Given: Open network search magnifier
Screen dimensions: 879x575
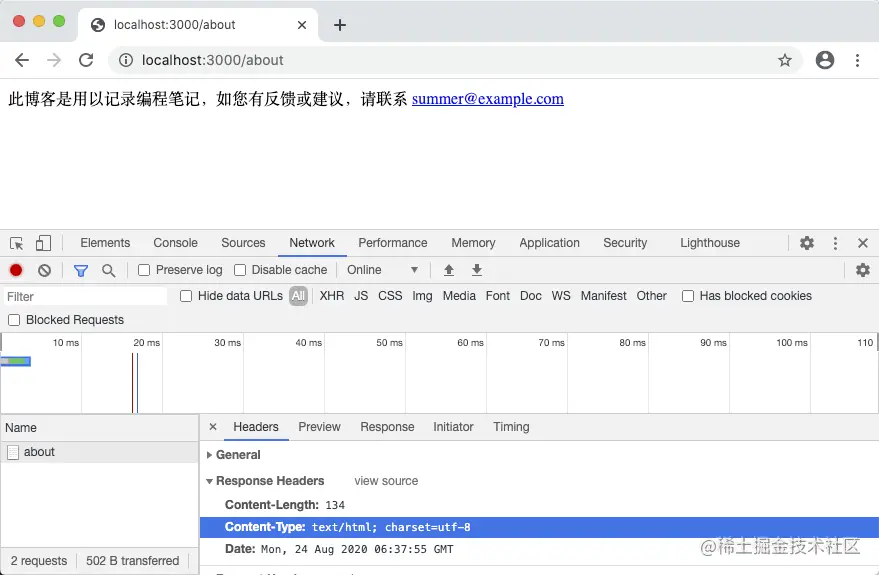Looking at the screenshot, I should coord(109,271).
